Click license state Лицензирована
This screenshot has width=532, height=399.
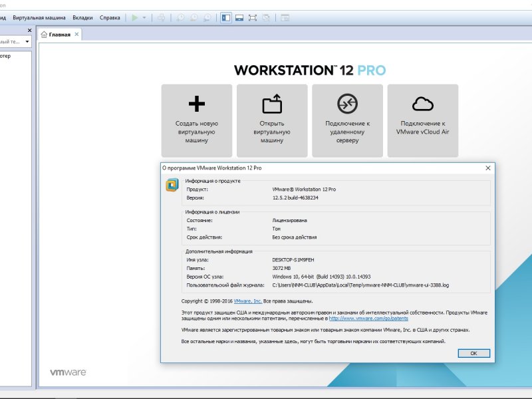click(x=290, y=221)
